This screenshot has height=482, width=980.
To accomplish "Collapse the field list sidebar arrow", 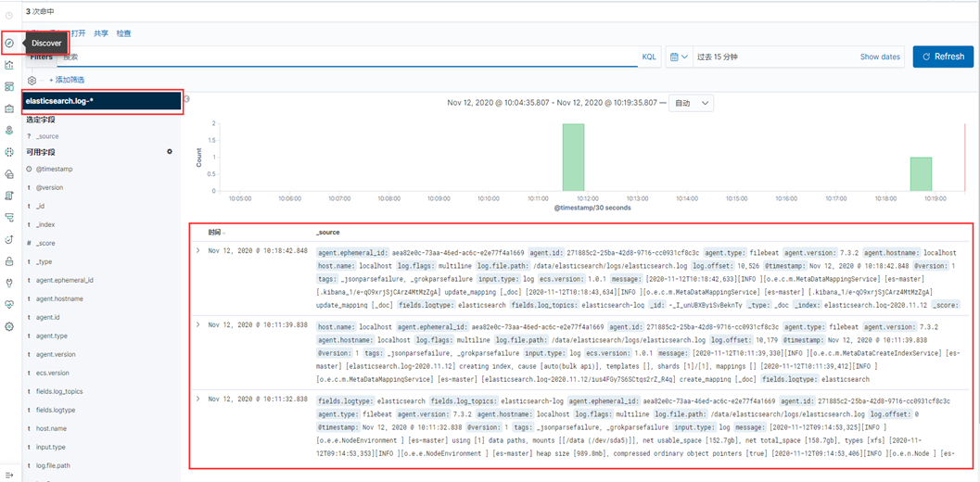I will [x=186, y=99].
